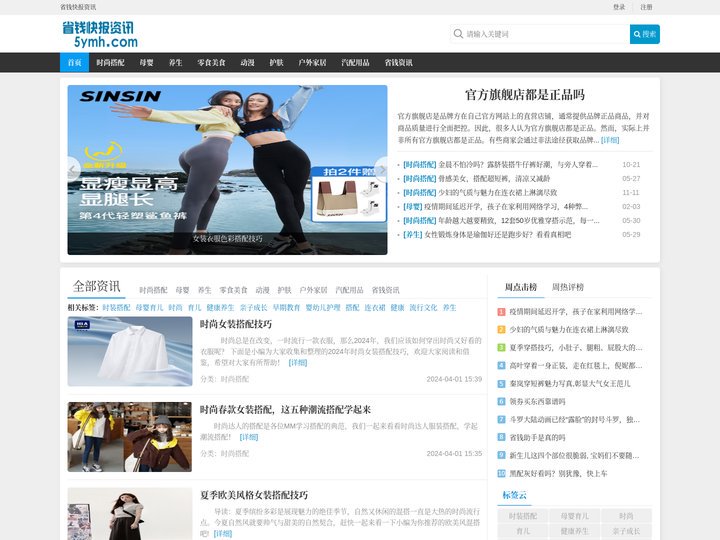
Task: Open thumbnail of 夏季欧美风格女装搭配技巧 article
Action: tap(130, 514)
